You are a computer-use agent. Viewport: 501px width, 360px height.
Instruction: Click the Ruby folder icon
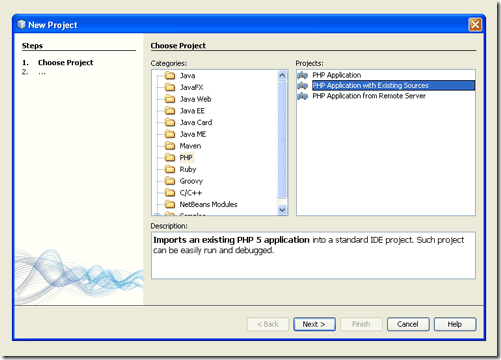(x=170, y=169)
